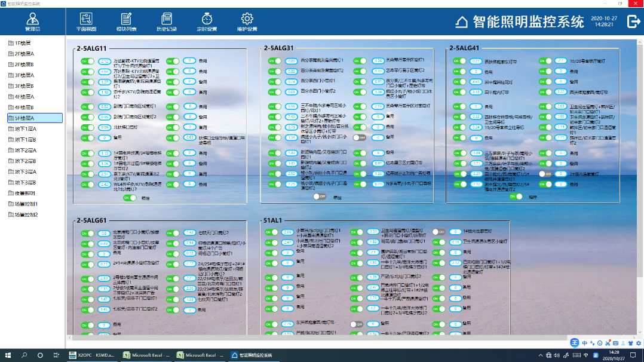
Task: Turn on the 1#楼内连廊筒灯 switch in 51AL1
Action: tap(438, 232)
